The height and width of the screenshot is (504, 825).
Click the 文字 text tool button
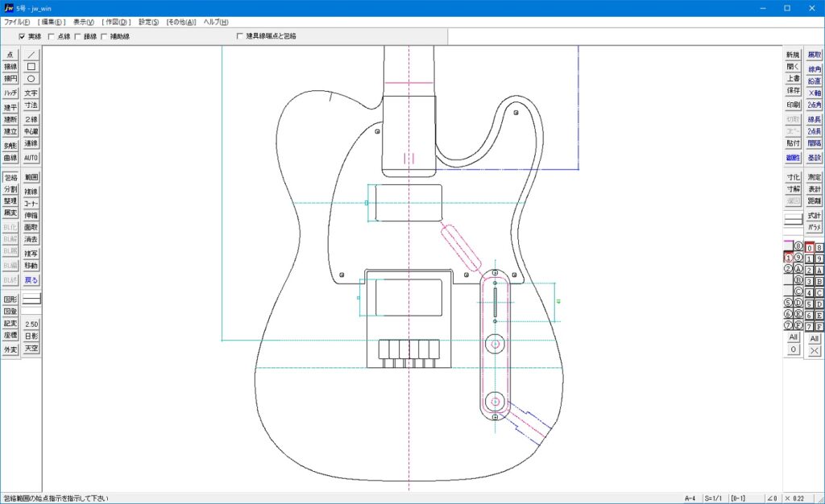pos(31,93)
